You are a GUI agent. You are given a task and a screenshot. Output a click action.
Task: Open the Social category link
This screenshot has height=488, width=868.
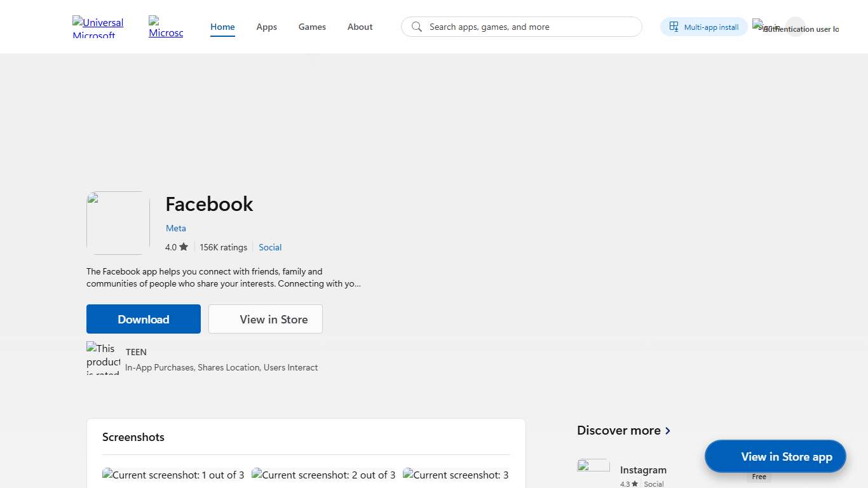[x=269, y=247]
